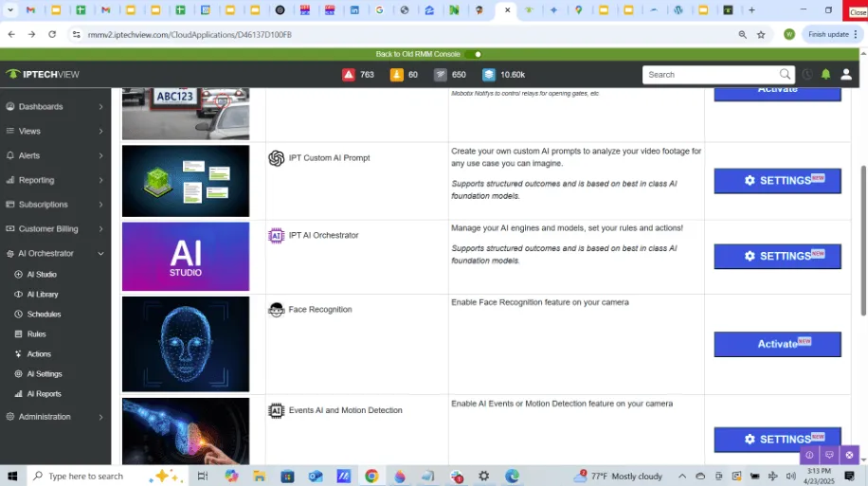Image resolution: width=868 pixels, height=486 pixels.
Task: Click the clock history icon in header
Action: point(807,74)
